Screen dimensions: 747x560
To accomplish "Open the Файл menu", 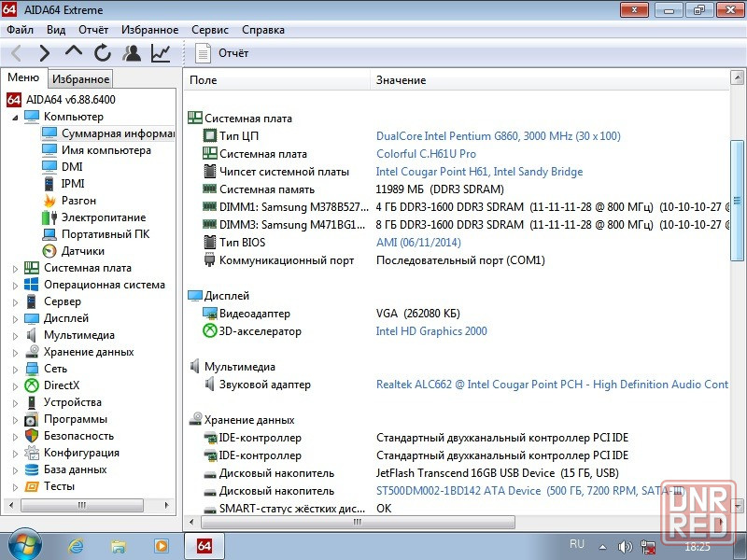I will click(x=20, y=30).
